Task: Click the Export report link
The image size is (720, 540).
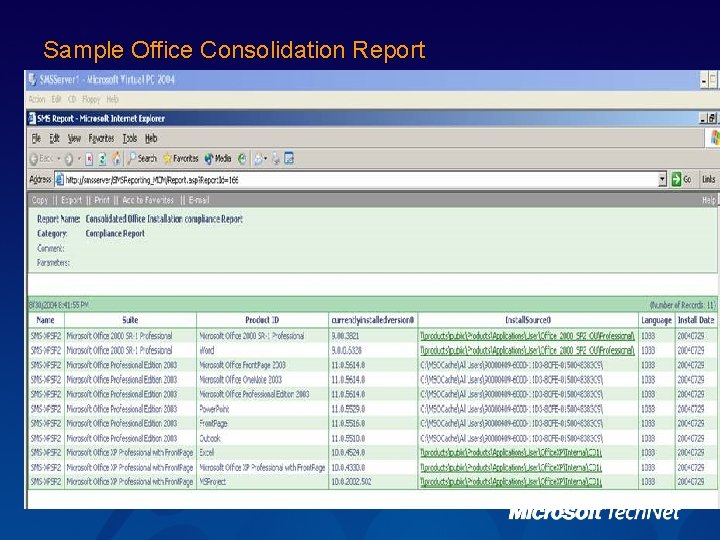Action: (71, 200)
